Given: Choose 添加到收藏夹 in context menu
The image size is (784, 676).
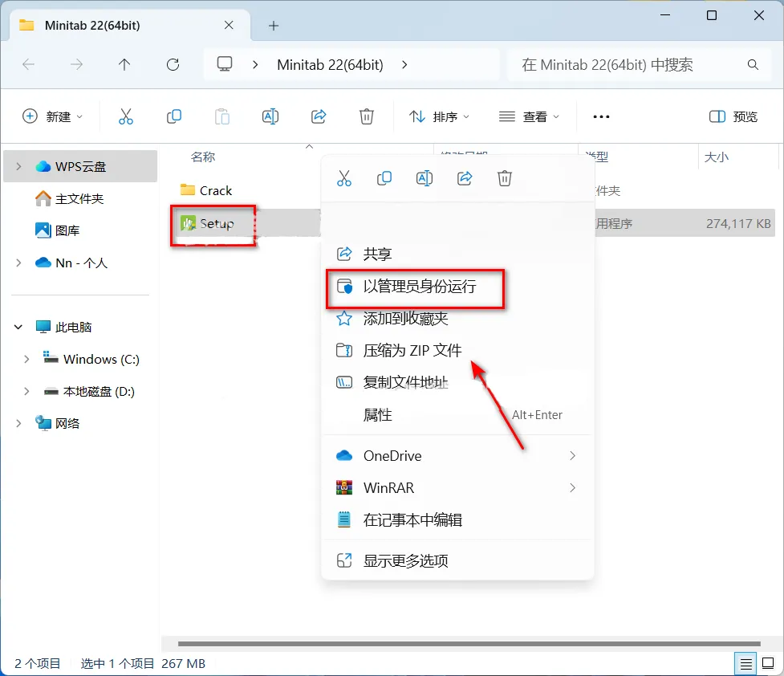Looking at the screenshot, I should [457, 318].
